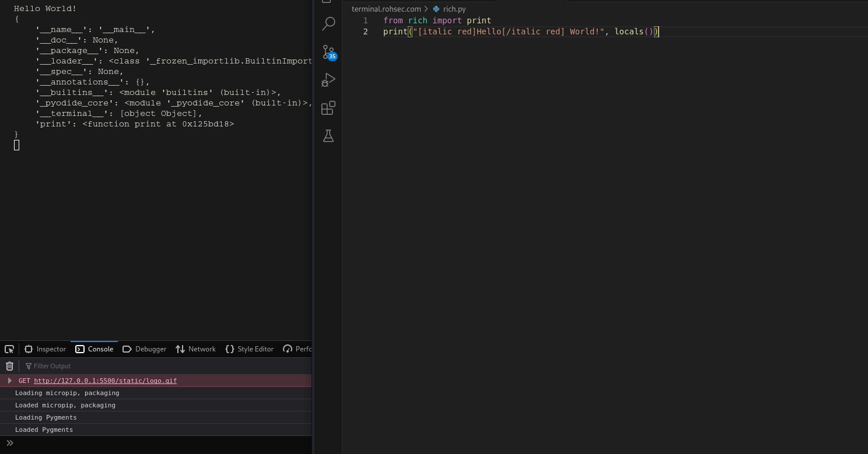This screenshot has height=454, width=868.
Task: Select the Console tab
Action: point(94,349)
